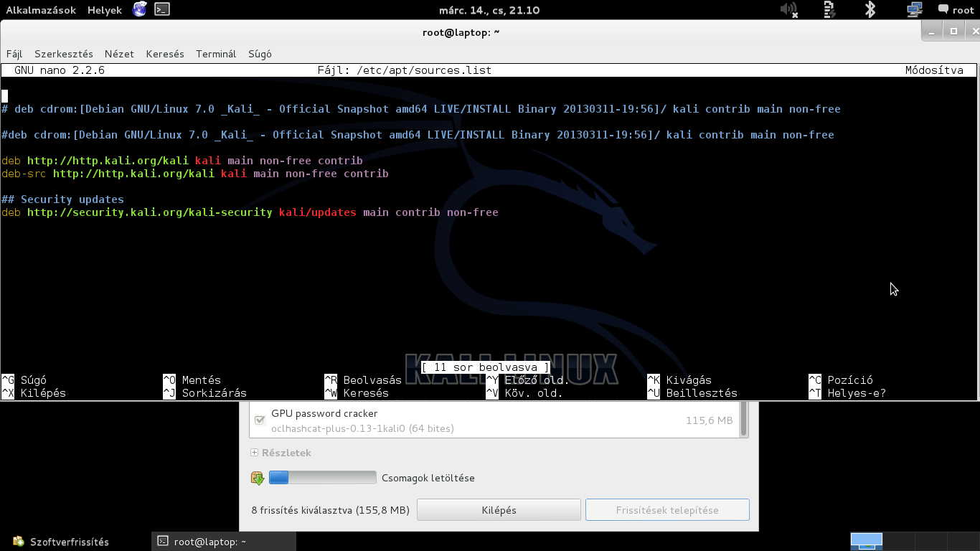The width and height of the screenshot is (980, 551).
Task: Click the Csomagok letöltése progress bar
Action: pyautogui.click(x=322, y=478)
